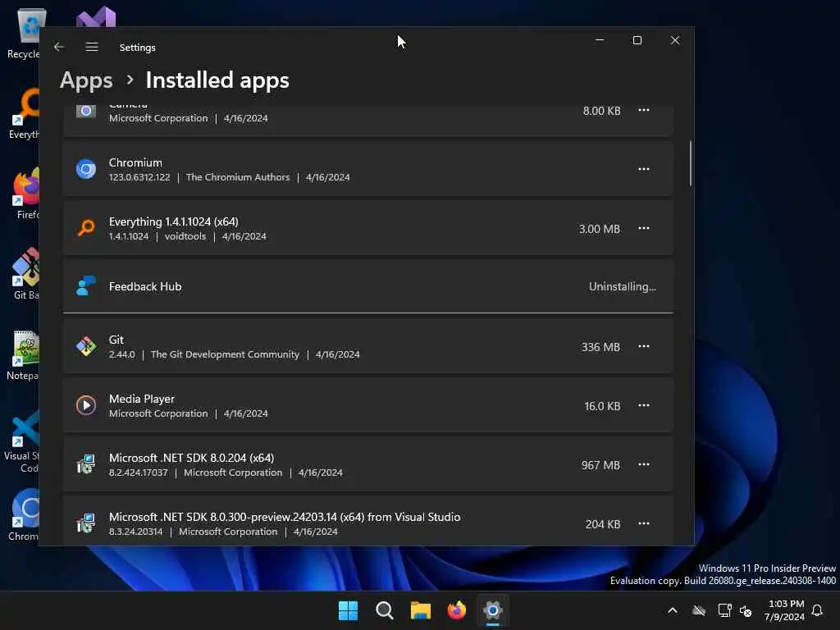Click the muted volume tray icon

(x=746, y=610)
